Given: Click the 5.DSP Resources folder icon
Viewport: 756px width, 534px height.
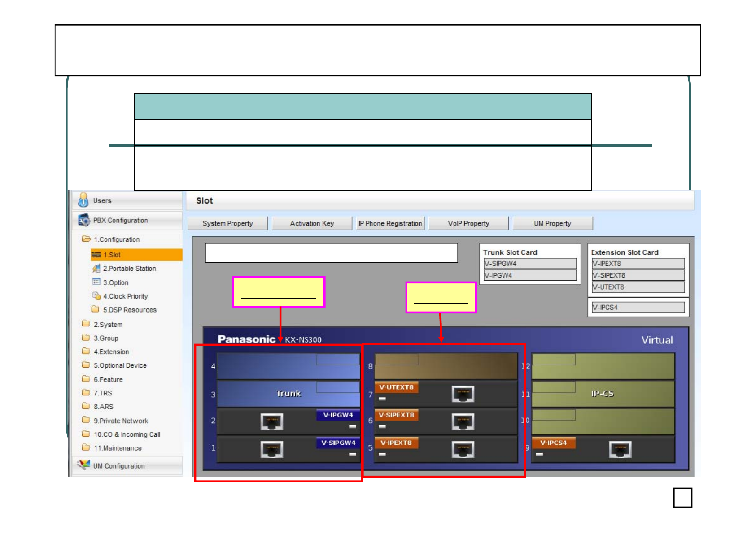Looking at the screenshot, I should 95,309.
